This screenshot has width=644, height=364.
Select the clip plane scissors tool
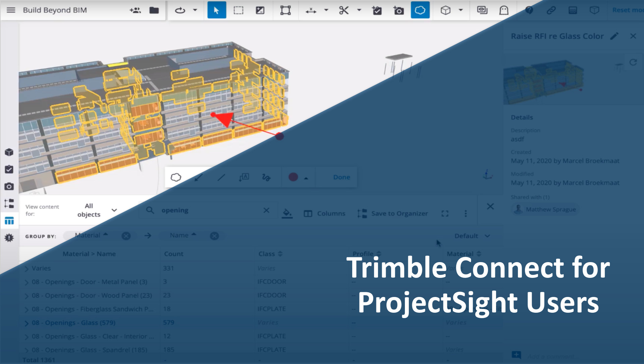pos(344,10)
